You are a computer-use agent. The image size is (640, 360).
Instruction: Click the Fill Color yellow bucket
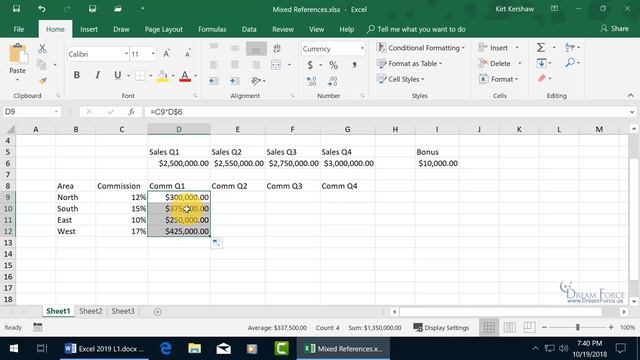coord(162,76)
